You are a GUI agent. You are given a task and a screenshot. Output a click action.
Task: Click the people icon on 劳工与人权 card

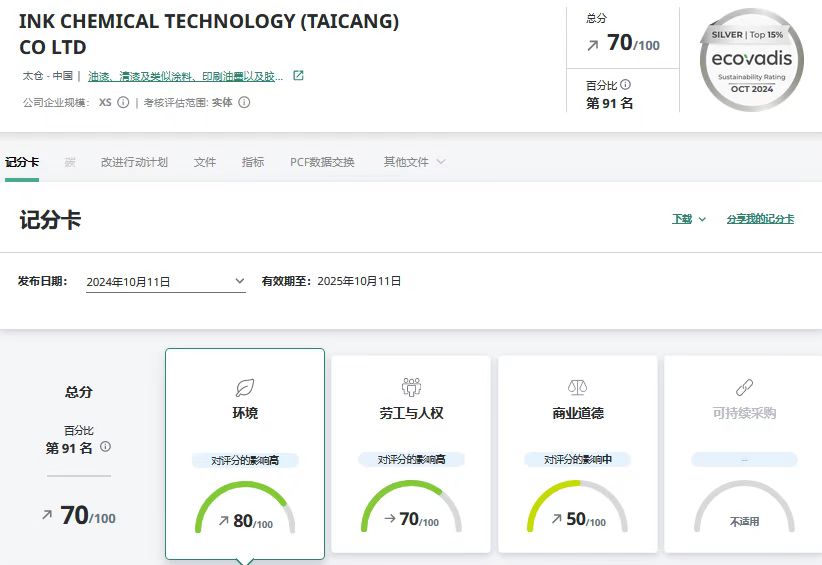pyautogui.click(x=411, y=387)
